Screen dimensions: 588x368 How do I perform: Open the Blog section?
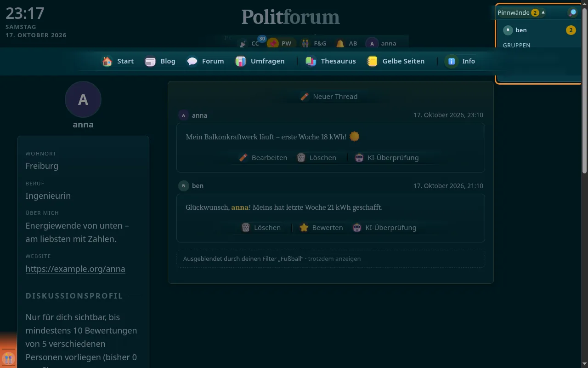(x=160, y=61)
